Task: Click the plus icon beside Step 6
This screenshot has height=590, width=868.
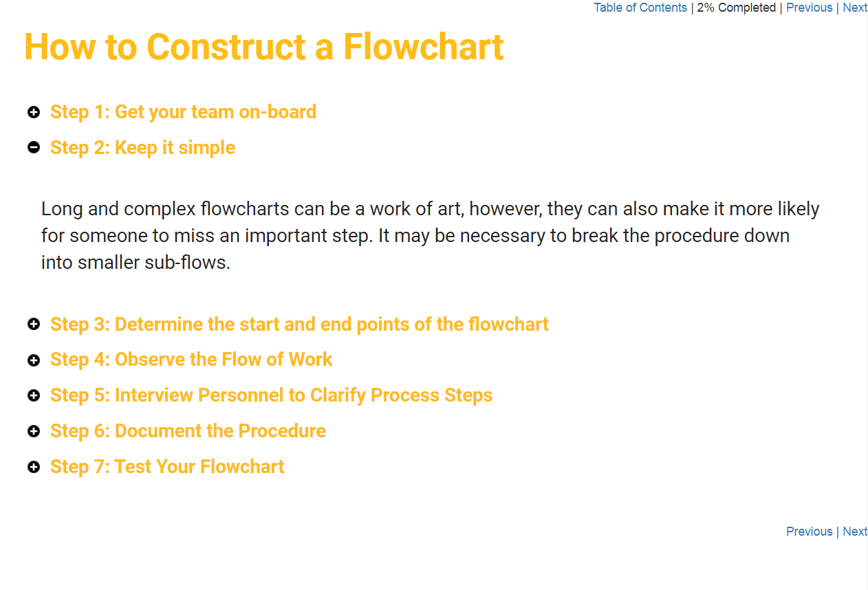Action: pos(34,431)
